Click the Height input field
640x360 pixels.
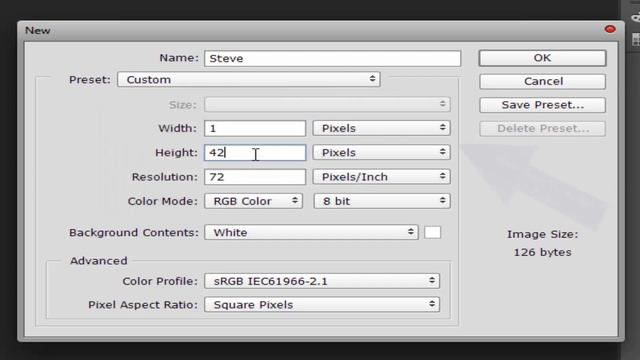[255, 152]
